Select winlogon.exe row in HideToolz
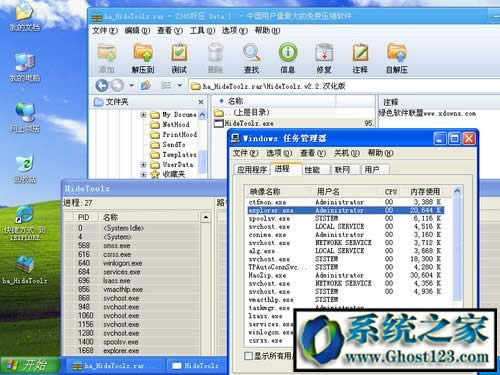500x375 pixels. pos(133,263)
